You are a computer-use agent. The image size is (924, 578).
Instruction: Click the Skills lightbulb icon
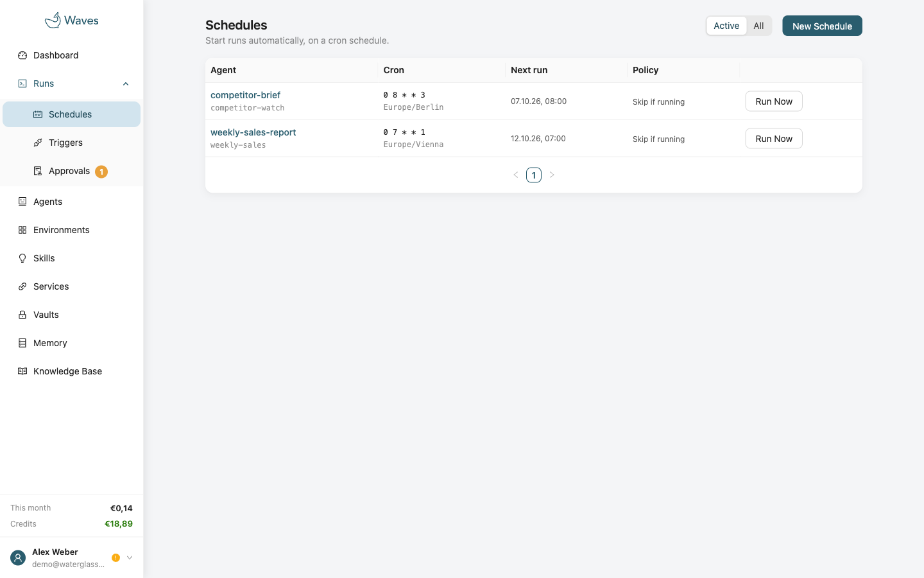(x=22, y=258)
